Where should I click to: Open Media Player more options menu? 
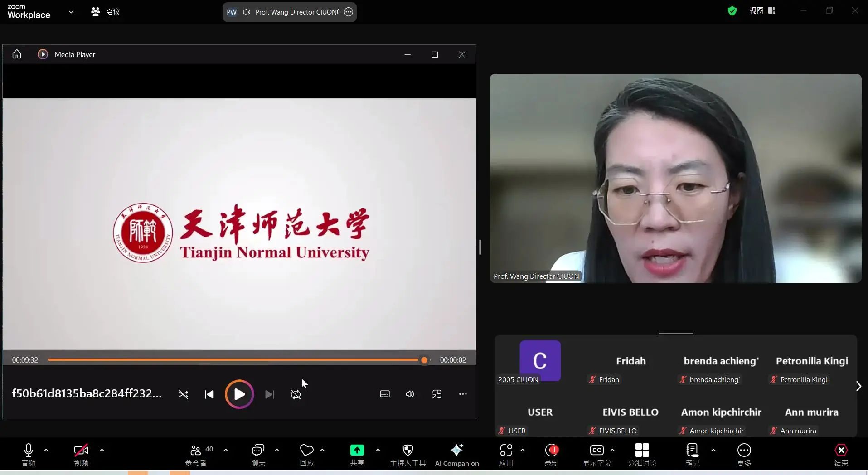(463, 394)
